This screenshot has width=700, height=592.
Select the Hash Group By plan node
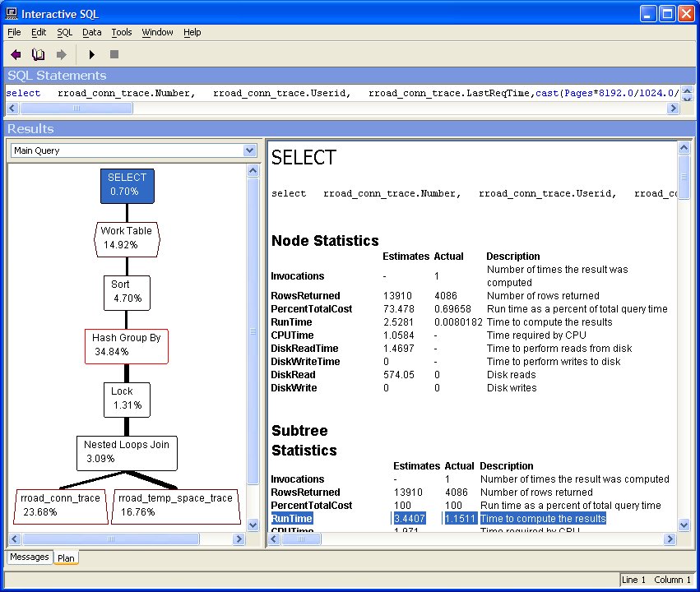pos(126,346)
